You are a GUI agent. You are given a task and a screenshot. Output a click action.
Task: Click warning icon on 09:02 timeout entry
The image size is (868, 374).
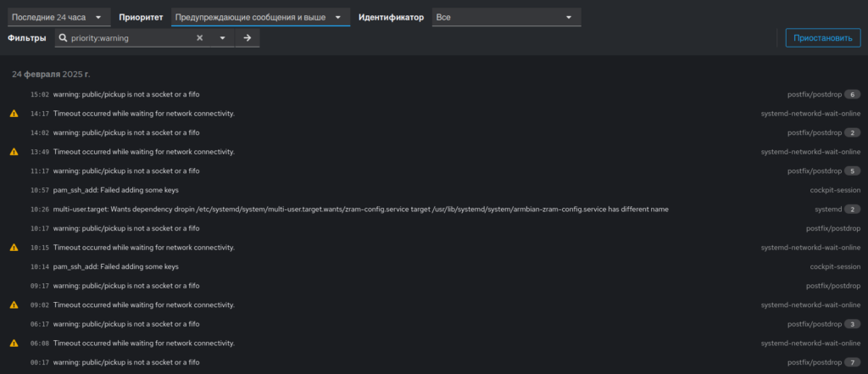pos(14,304)
